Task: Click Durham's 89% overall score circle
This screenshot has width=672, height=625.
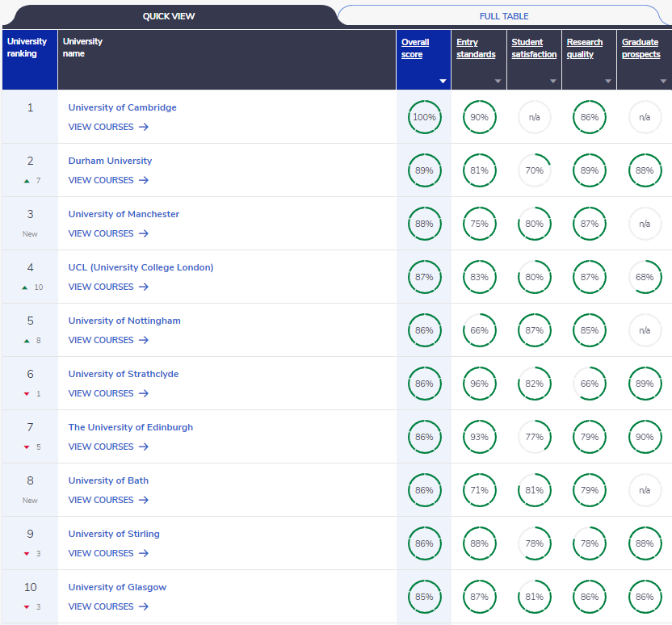Action: click(424, 170)
